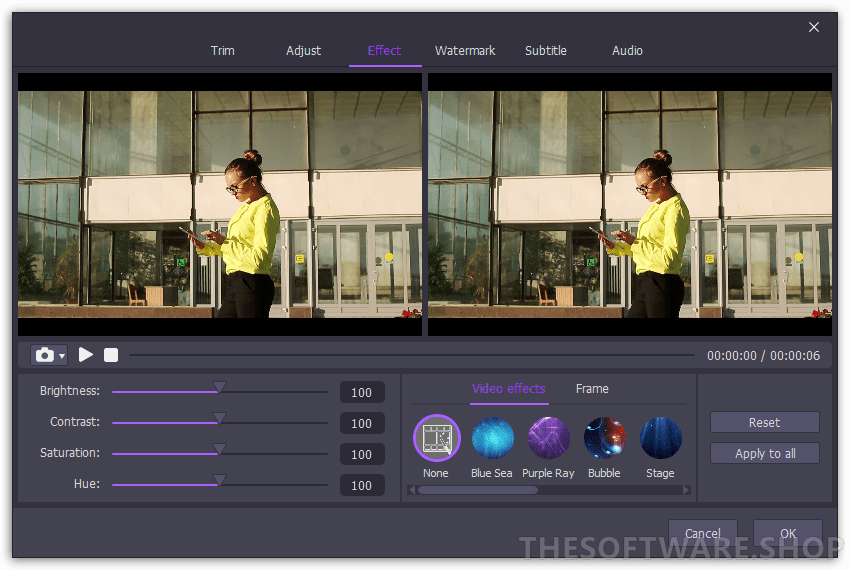The height and width of the screenshot is (570, 850).
Task: Select the None video effect
Action: (x=436, y=438)
